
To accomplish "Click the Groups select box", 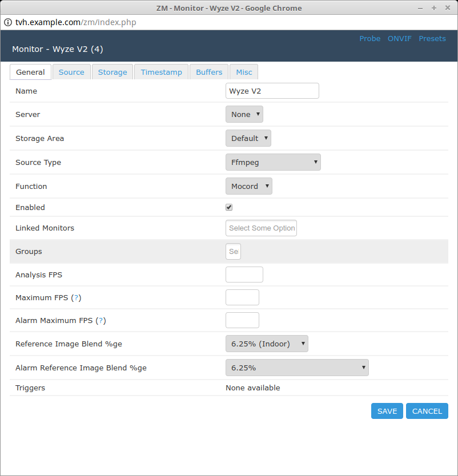I will pyautogui.click(x=233, y=251).
